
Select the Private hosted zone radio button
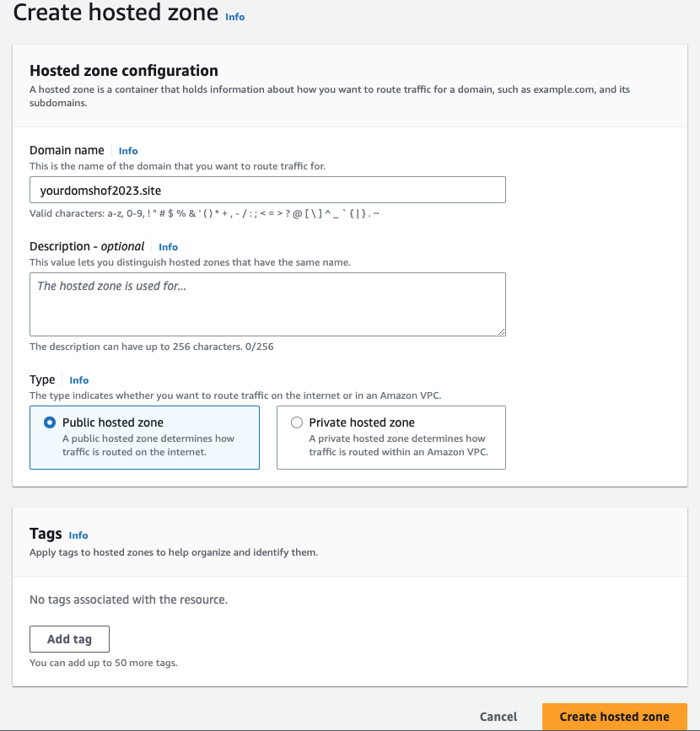[x=297, y=422]
